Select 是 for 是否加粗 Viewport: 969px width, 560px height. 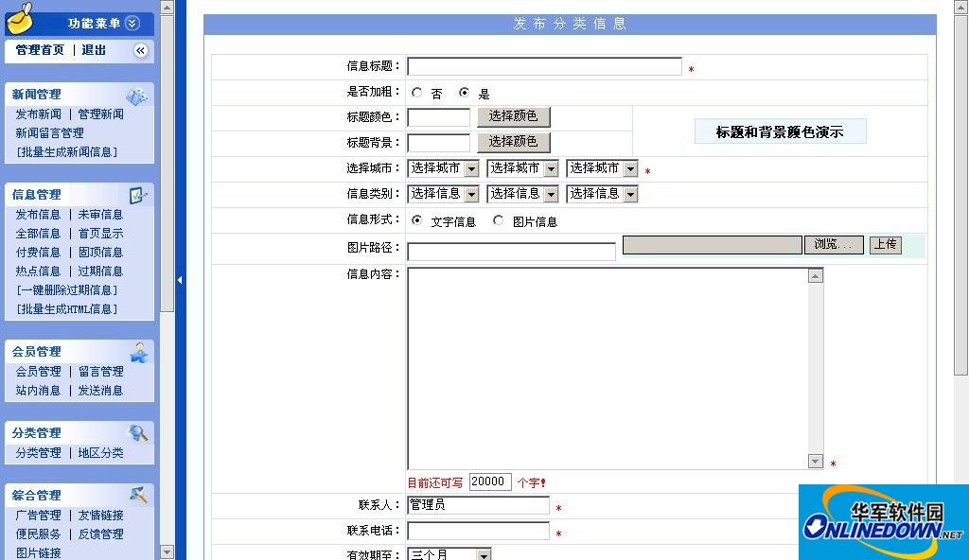coord(464,92)
